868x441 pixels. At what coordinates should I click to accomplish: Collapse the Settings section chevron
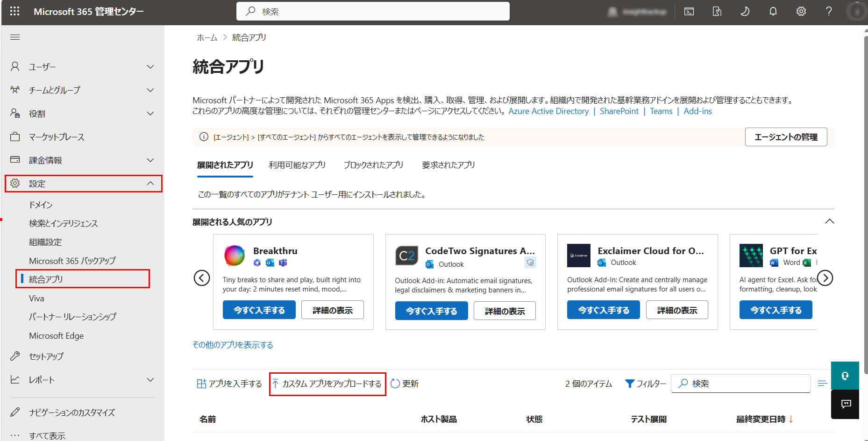click(x=150, y=183)
